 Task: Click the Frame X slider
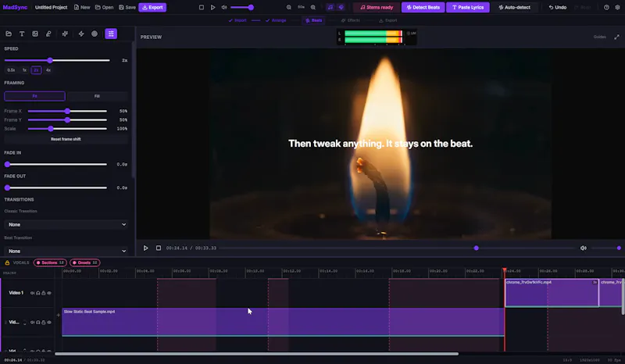pyautogui.click(x=67, y=111)
